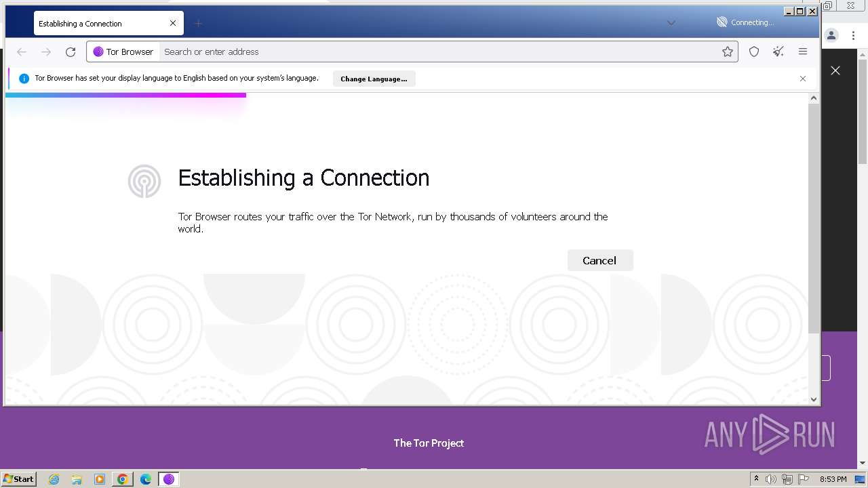Screen dimensions: 868x488
Task: Click the Search or enter address field
Action: (439, 52)
